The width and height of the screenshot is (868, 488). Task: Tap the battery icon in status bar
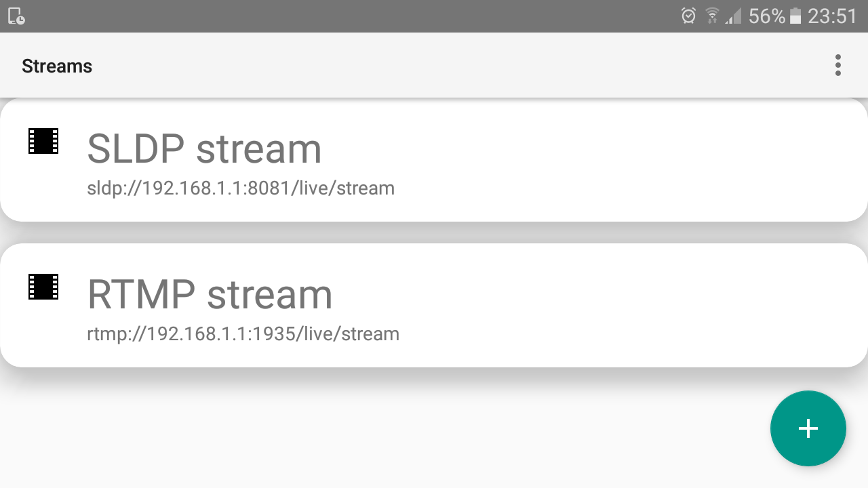coord(795,16)
